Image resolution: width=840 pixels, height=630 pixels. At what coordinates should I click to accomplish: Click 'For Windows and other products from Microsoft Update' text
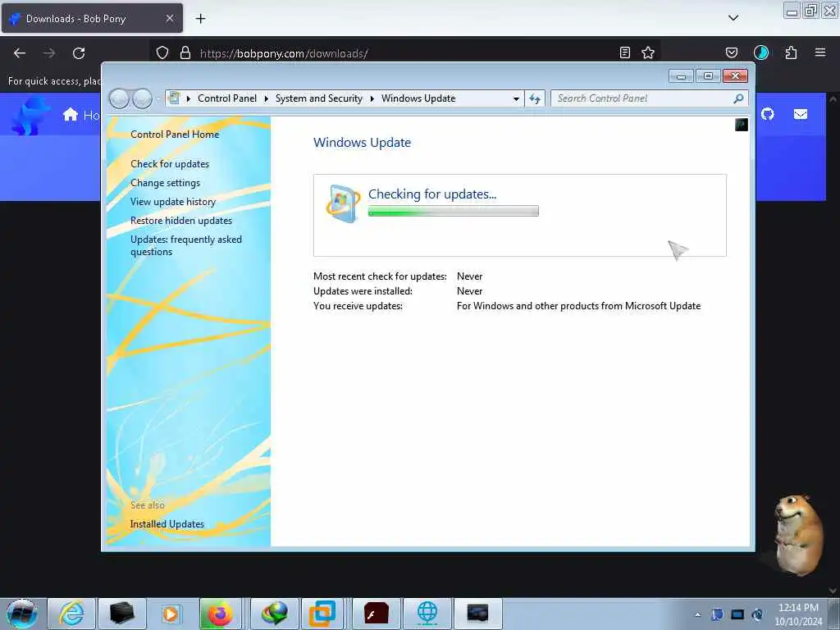(x=578, y=306)
